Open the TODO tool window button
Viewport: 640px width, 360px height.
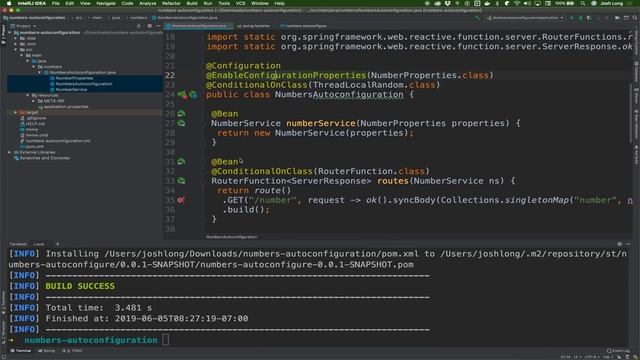coord(73,351)
